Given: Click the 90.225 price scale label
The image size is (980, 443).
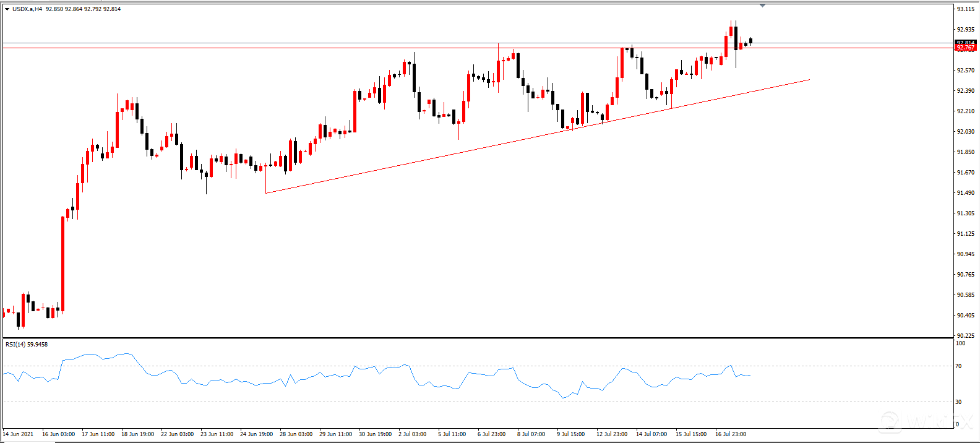Looking at the screenshot, I should point(965,336).
